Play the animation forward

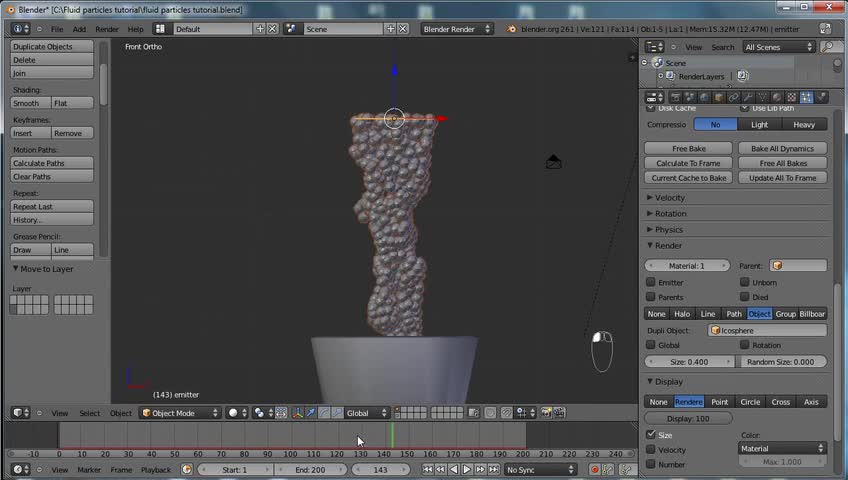point(467,470)
